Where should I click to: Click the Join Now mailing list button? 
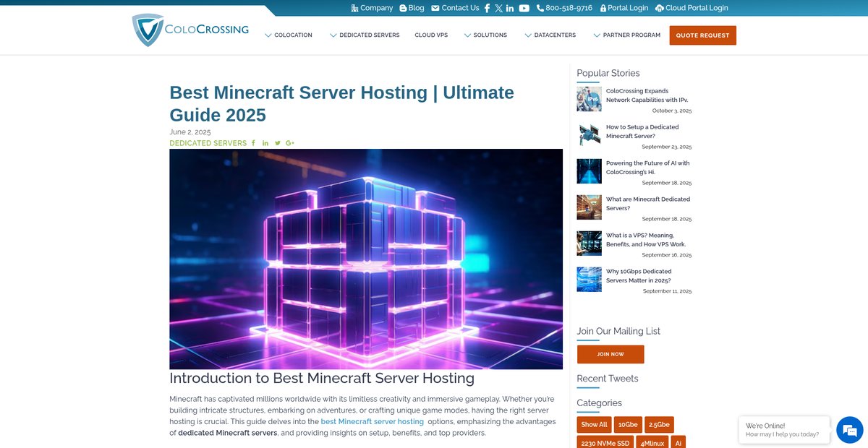pos(610,354)
